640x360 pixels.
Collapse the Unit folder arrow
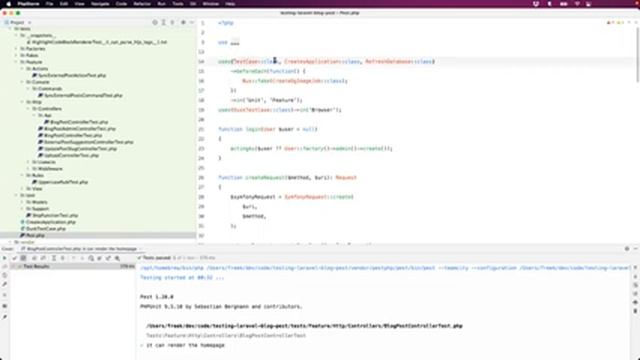[16, 195]
